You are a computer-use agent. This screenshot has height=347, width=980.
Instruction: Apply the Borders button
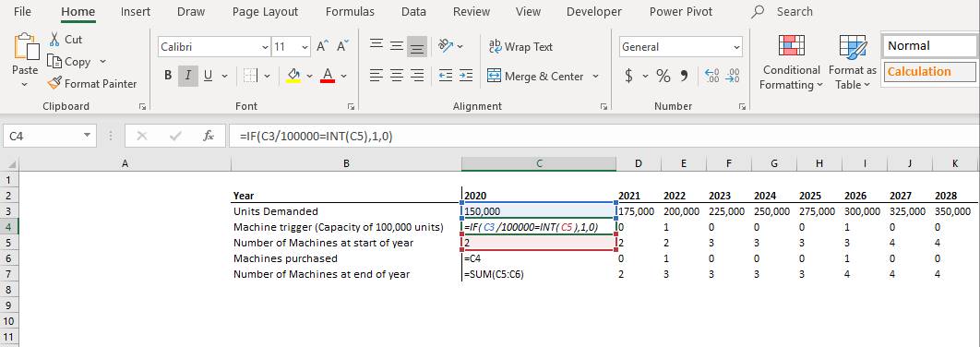tap(251, 76)
